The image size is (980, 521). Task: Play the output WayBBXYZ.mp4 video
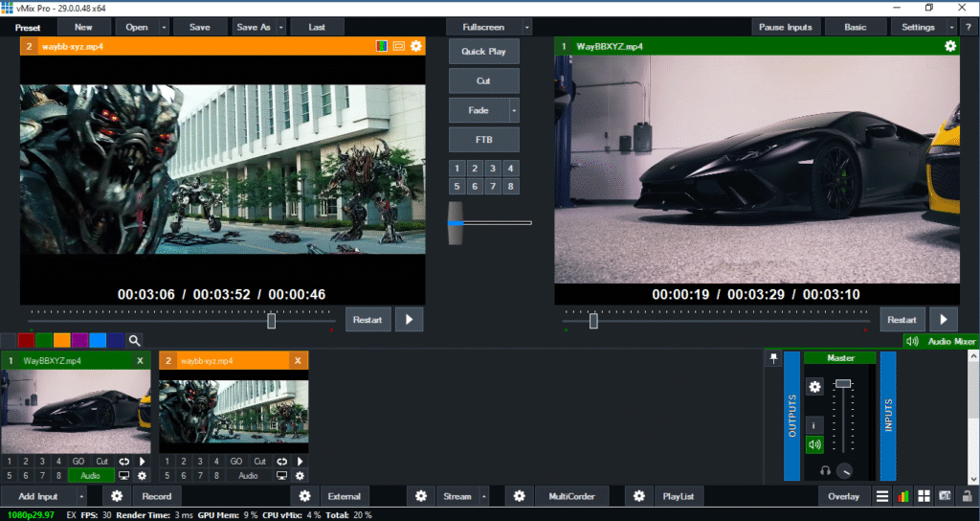tap(944, 320)
